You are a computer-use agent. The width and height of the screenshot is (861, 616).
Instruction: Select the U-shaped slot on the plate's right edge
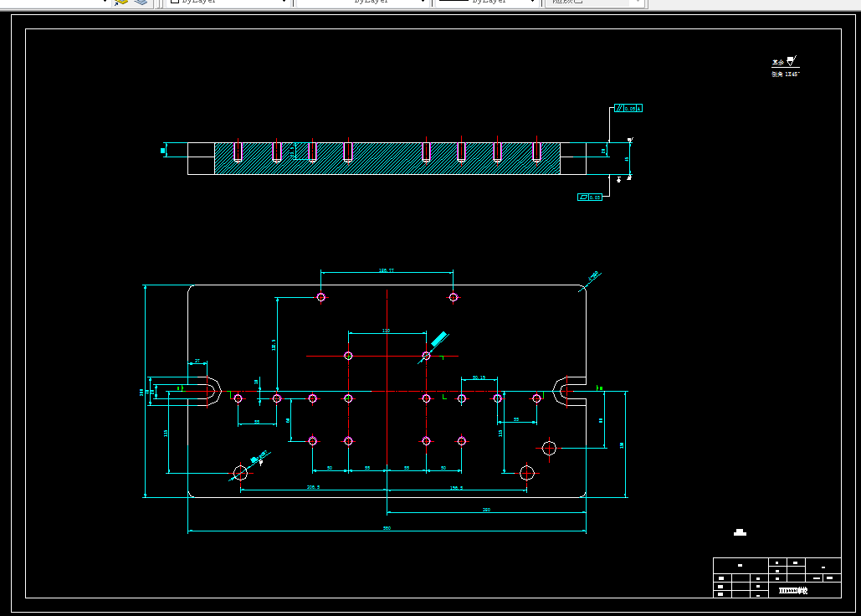click(x=570, y=392)
